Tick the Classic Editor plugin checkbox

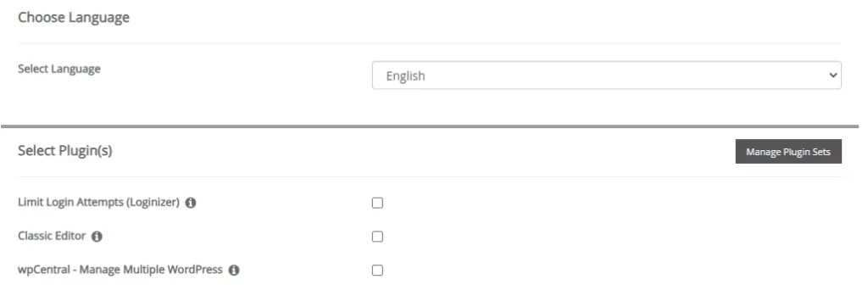(x=377, y=237)
